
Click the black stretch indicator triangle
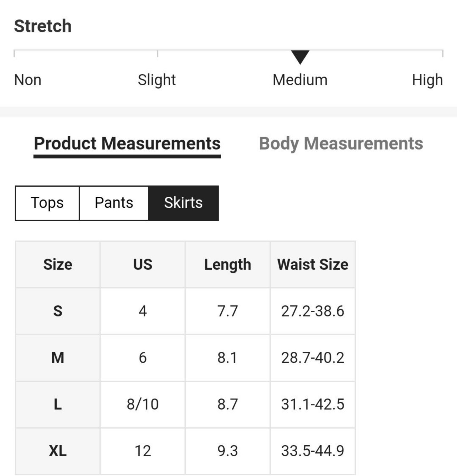[x=300, y=57]
